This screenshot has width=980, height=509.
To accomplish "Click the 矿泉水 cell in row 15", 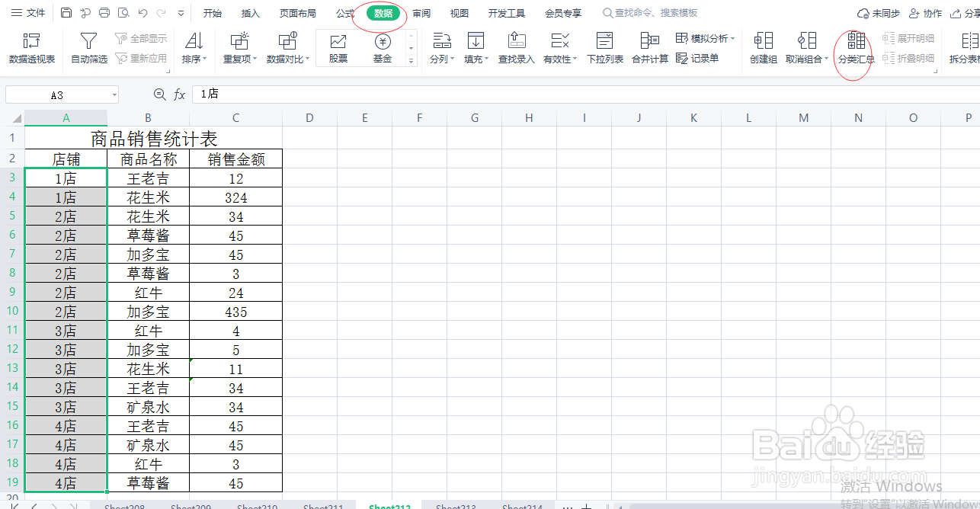I will (x=149, y=407).
